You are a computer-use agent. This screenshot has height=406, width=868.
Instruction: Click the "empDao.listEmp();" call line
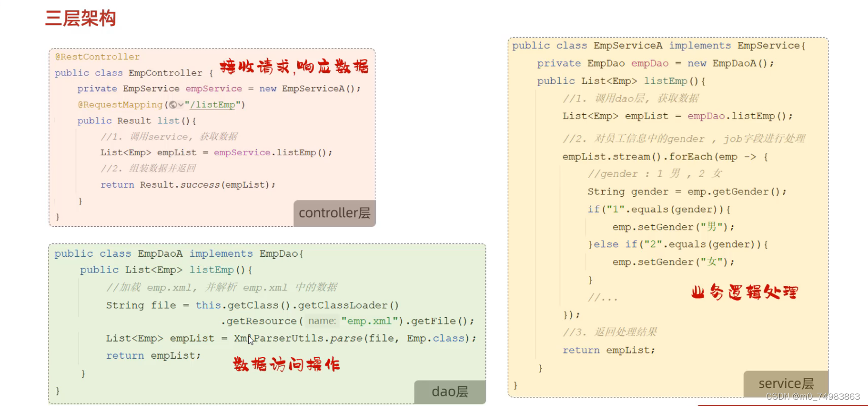678,116
